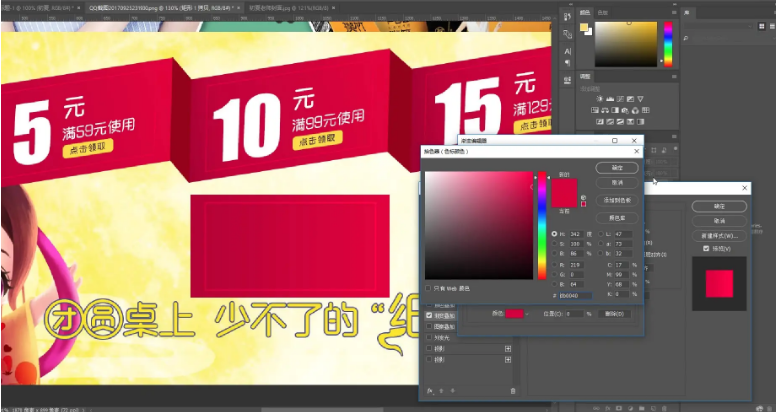This screenshot has height=412, width=776.
Task: Toggle the Preview checkbox in the Layer Style dialog
Action: click(706, 249)
